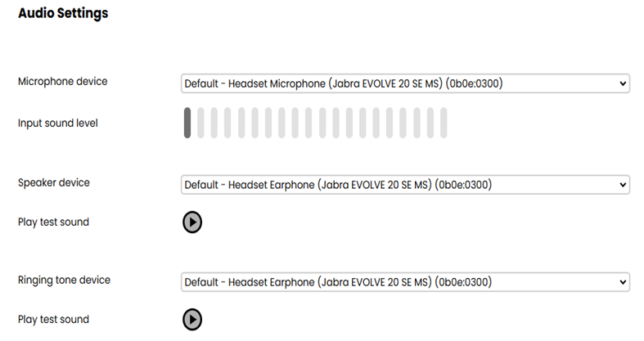Play the ringing tone test sound
The image size is (644, 341).
click(x=192, y=319)
